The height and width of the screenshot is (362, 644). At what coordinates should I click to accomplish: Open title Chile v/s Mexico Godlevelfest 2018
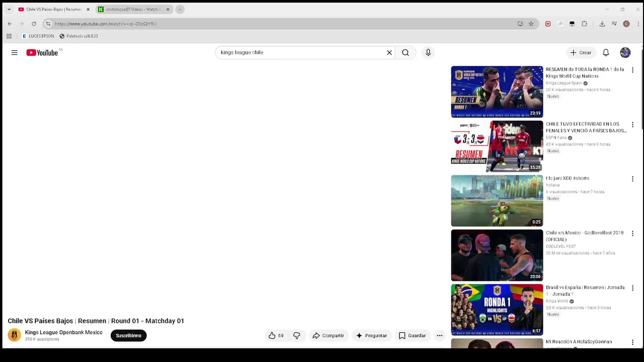(x=585, y=236)
